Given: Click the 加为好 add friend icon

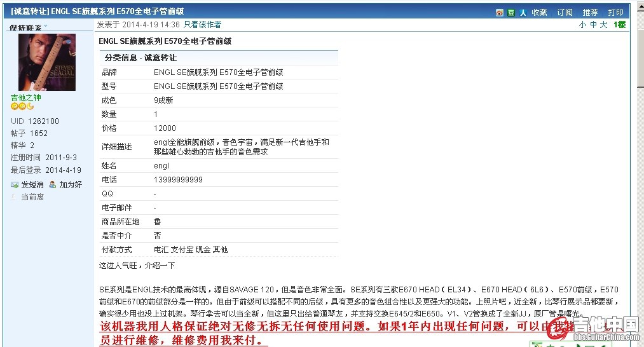Looking at the screenshot, I should click(x=53, y=185).
